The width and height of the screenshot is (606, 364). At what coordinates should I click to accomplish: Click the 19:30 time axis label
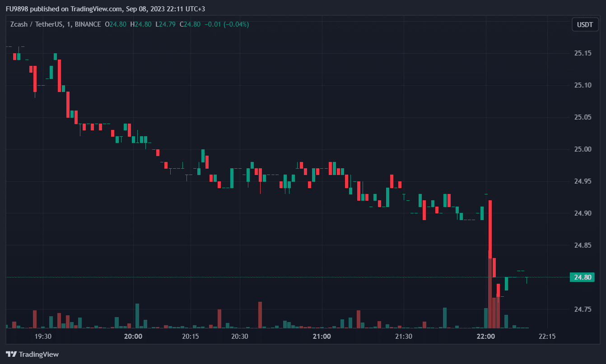click(43, 336)
